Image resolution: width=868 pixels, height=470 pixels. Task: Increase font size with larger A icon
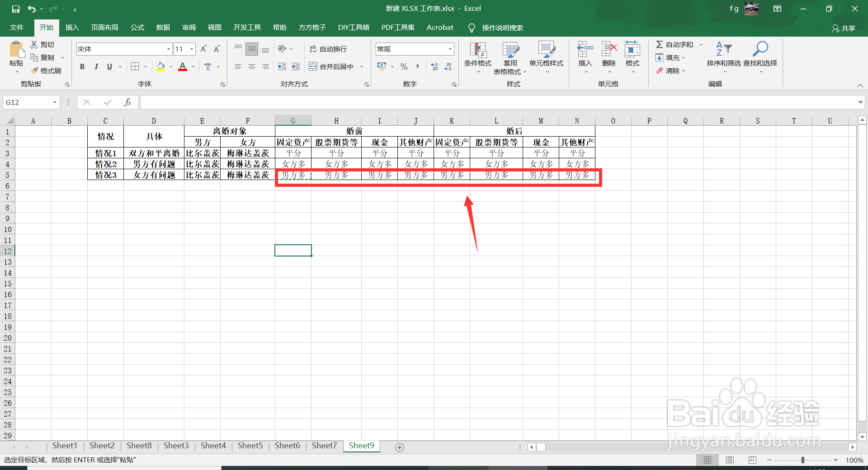click(203, 49)
